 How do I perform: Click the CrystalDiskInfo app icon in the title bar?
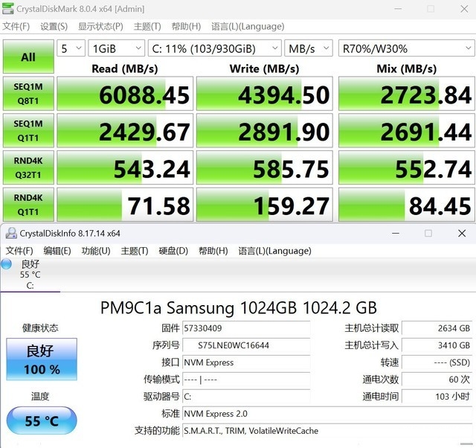11,233
